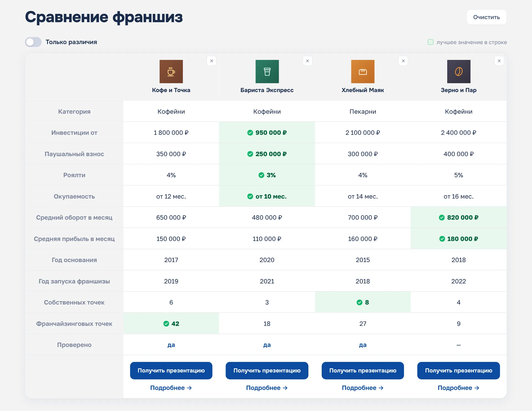The image size is (532, 411).
Task: Click the Очистить button
Action: pos(486,17)
